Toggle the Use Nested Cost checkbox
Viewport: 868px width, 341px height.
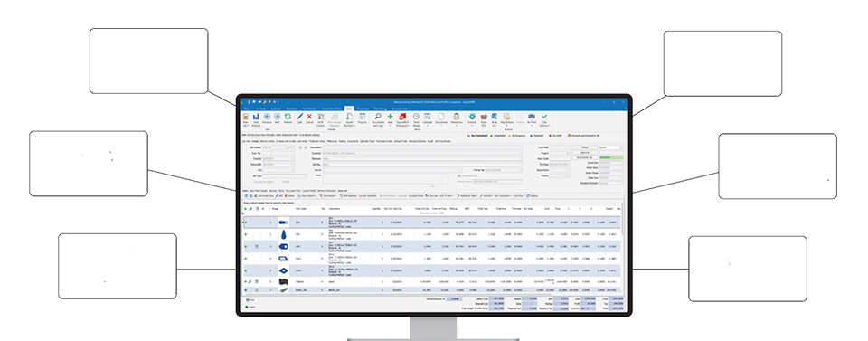tap(459, 175)
